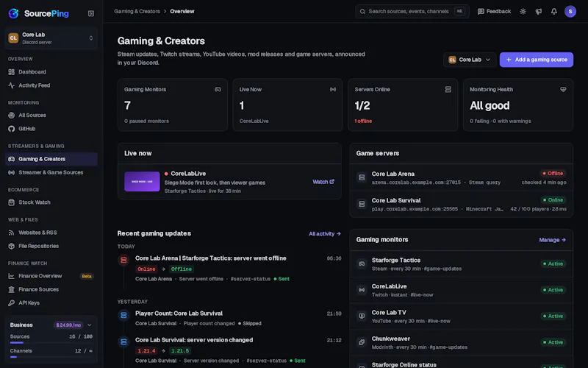Click the Chunkweaver Modrinth icon
588x368 pixels.
(362, 342)
